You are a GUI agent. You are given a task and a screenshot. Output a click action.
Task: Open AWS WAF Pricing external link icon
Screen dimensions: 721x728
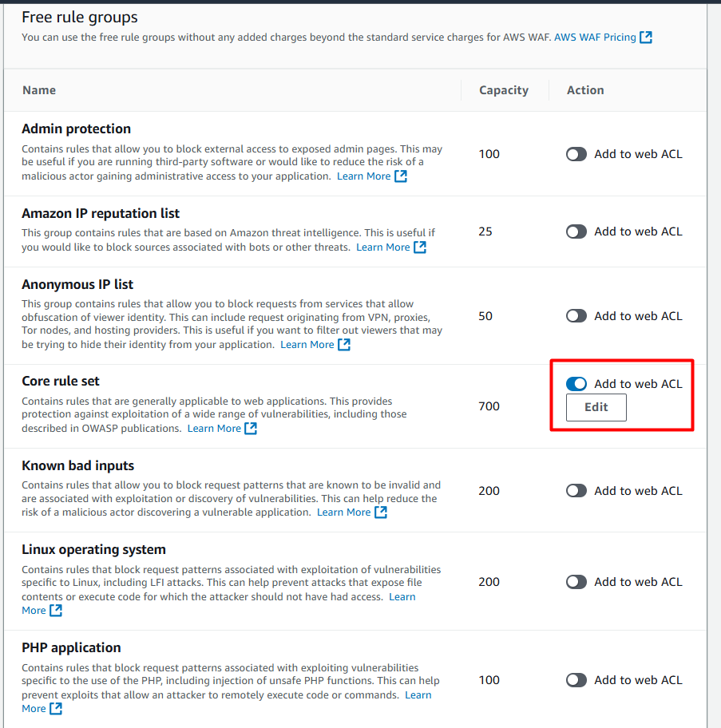point(647,37)
